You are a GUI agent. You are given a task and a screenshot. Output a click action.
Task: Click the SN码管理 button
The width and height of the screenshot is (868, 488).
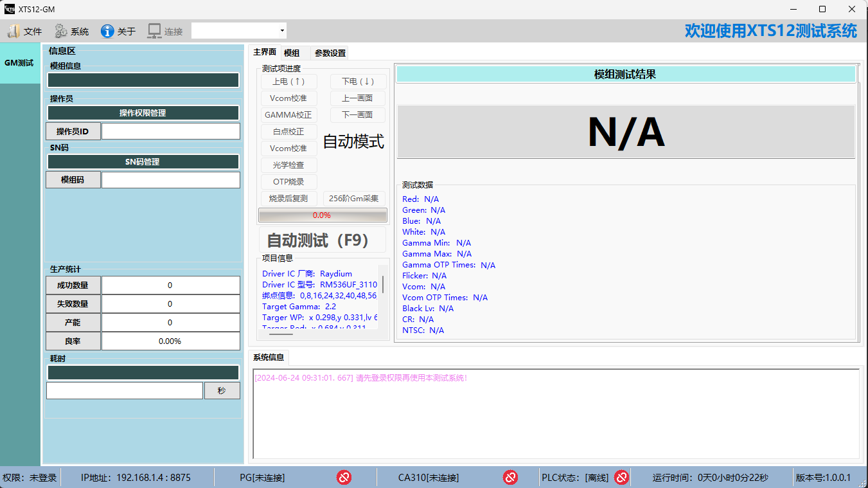[x=143, y=162]
